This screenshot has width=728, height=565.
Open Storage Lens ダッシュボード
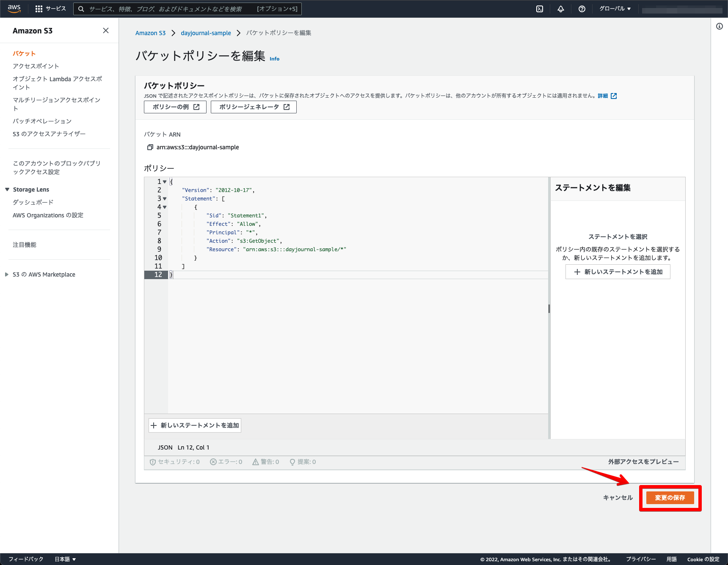33,202
